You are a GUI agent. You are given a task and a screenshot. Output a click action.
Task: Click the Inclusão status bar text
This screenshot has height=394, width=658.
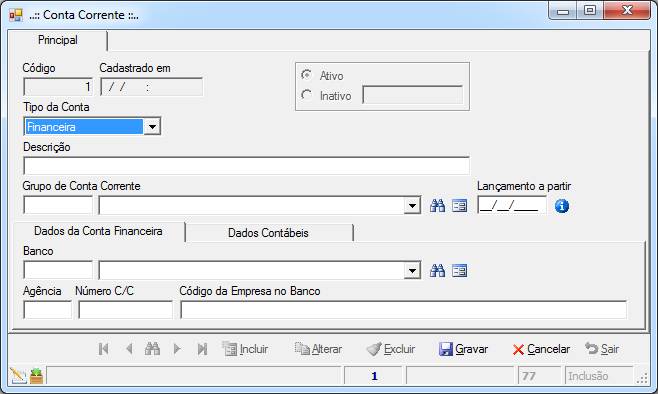pos(588,376)
